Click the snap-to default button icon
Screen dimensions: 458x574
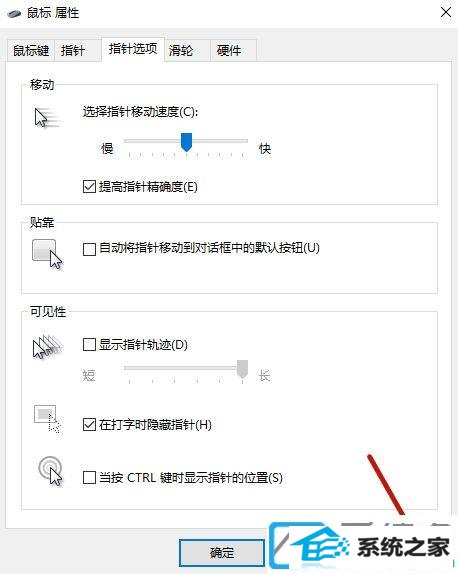tap(47, 254)
